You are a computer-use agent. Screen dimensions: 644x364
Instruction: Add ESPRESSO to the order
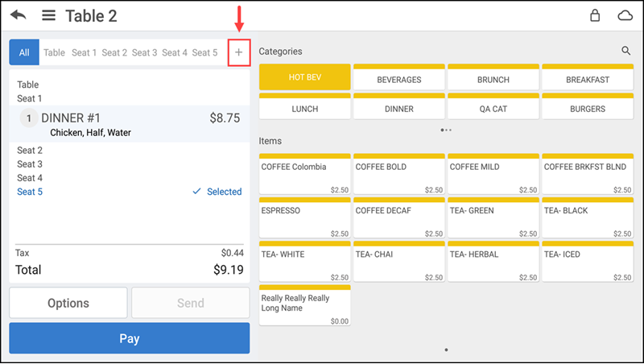coord(305,217)
